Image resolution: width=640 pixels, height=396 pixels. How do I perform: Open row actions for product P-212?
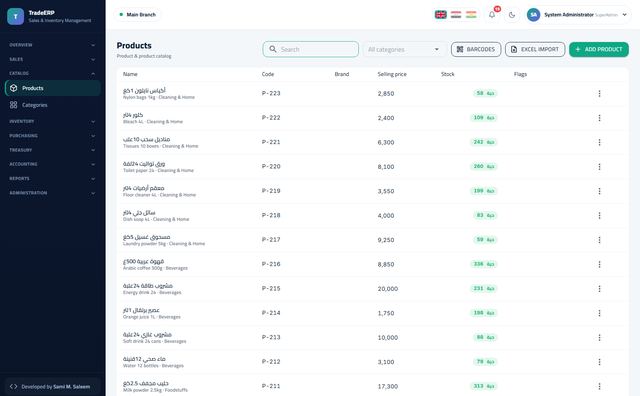point(599,362)
